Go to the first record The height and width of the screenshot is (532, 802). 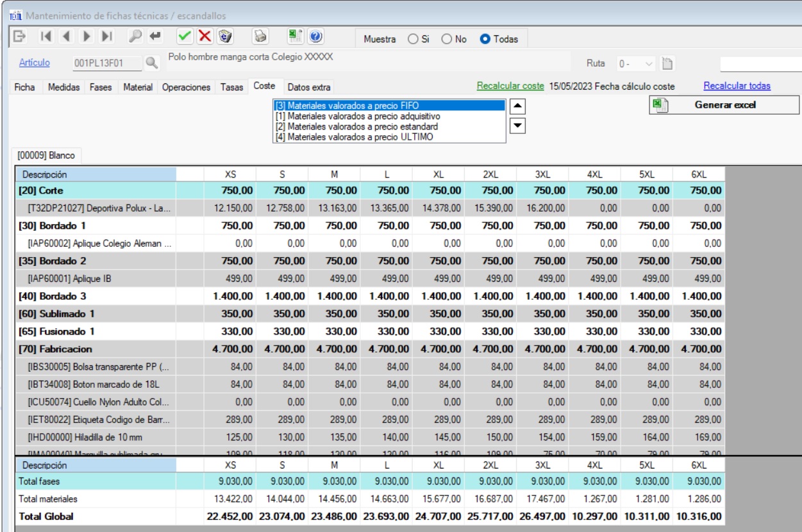(x=46, y=37)
